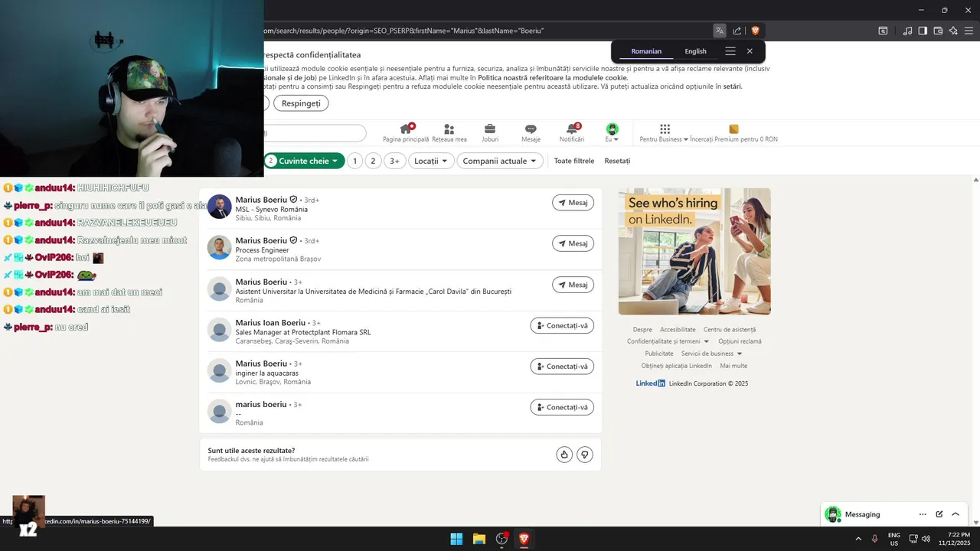Toggle the browser sidebar panel icon

click(923, 31)
